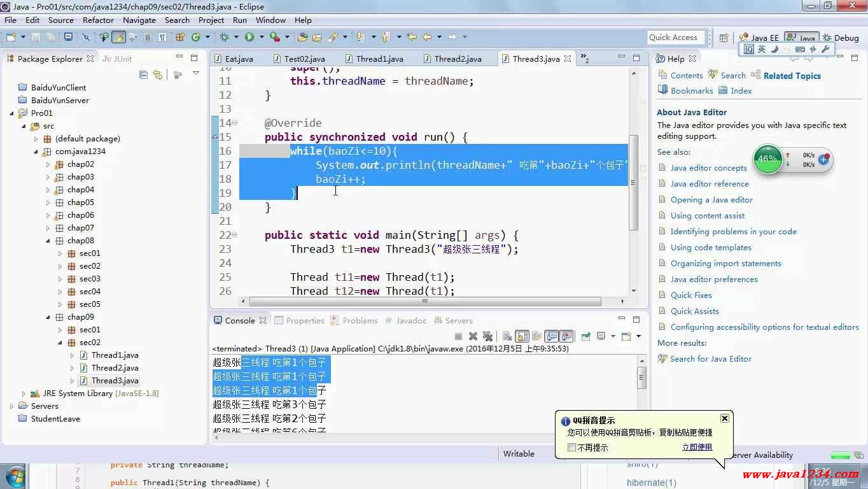Click the Pin Console icon
This screenshot has height=489, width=868.
pyautogui.click(x=585, y=336)
